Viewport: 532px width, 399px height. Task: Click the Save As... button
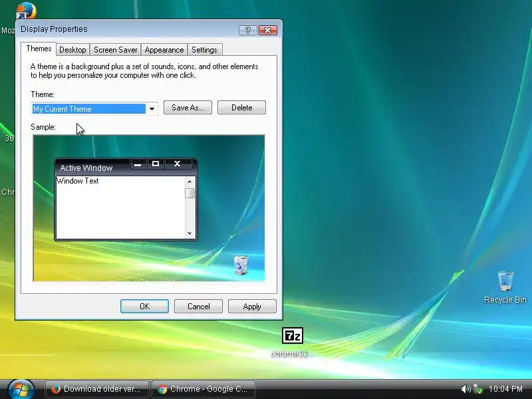click(x=188, y=108)
